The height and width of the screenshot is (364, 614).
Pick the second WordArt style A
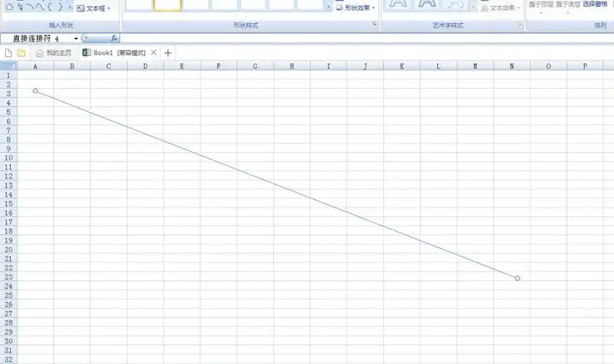pos(427,5)
